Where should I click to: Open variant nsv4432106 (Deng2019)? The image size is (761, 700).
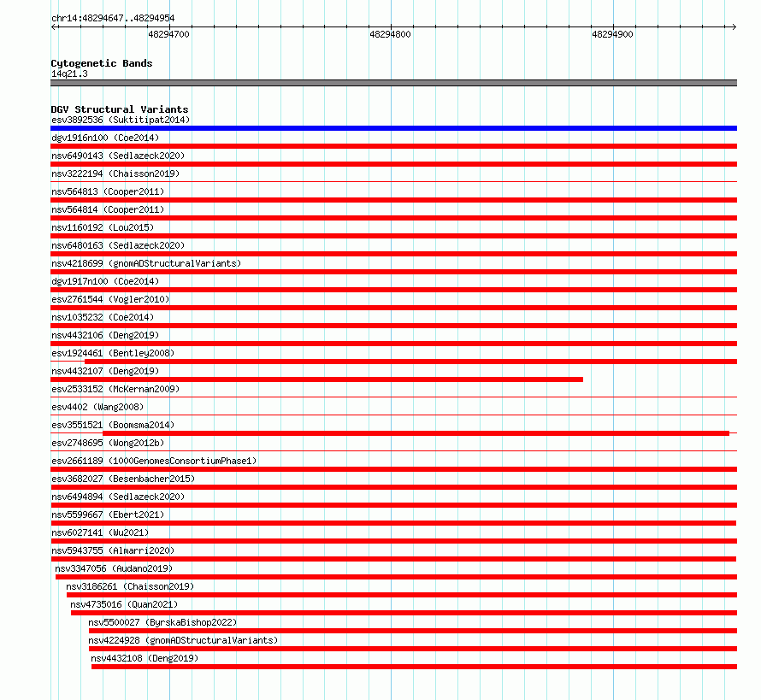pyautogui.click(x=105, y=335)
